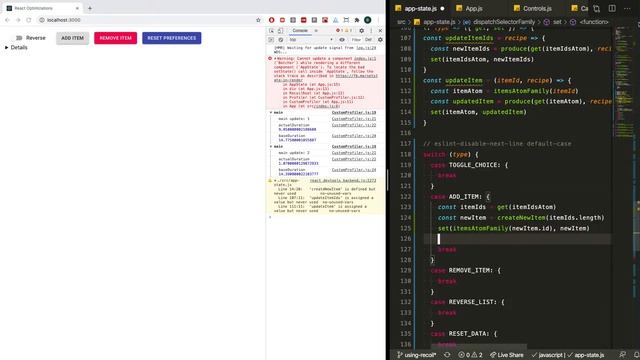This screenshot has height=360, width=640.
Task: Open DevTools more options menu
Action: [371, 31]
